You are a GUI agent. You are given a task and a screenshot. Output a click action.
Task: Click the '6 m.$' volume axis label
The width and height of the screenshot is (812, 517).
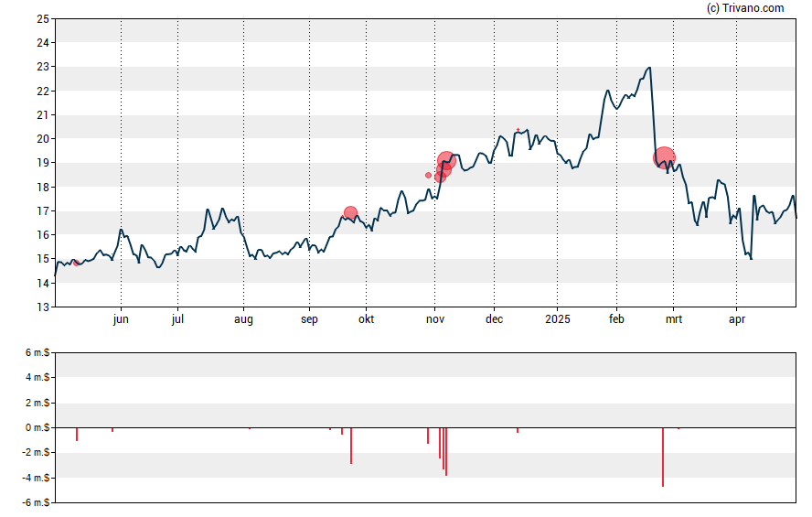[x=37, y=353]
